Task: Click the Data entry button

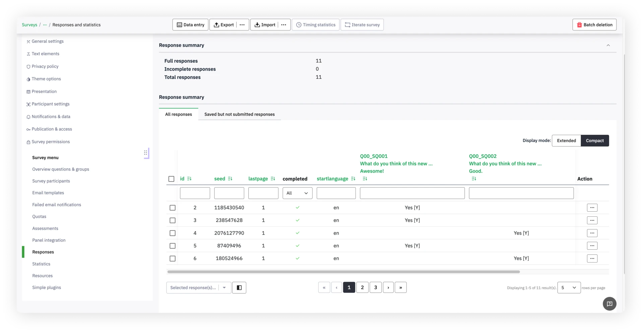Action: pos(190,25)
